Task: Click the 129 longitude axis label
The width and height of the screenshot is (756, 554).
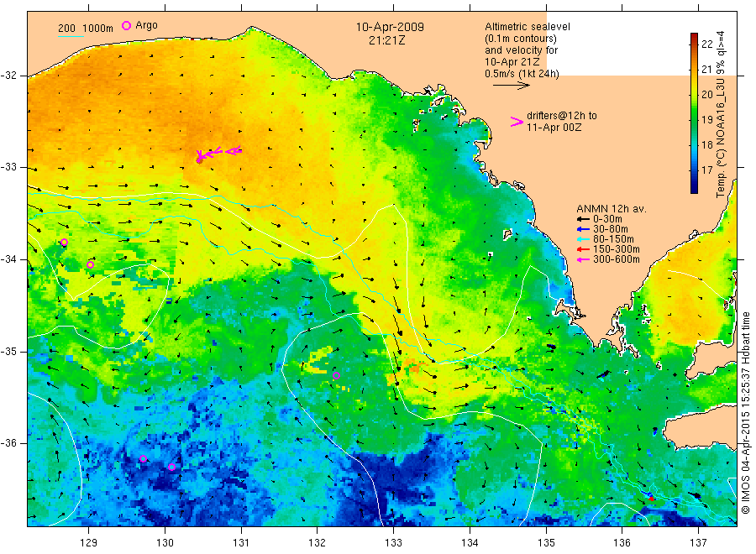Action: pyautogui.click(x=89, y=543)
